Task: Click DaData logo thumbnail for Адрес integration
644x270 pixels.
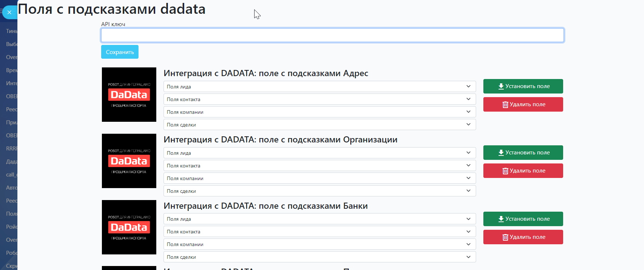Action: (x=129, y=95)
